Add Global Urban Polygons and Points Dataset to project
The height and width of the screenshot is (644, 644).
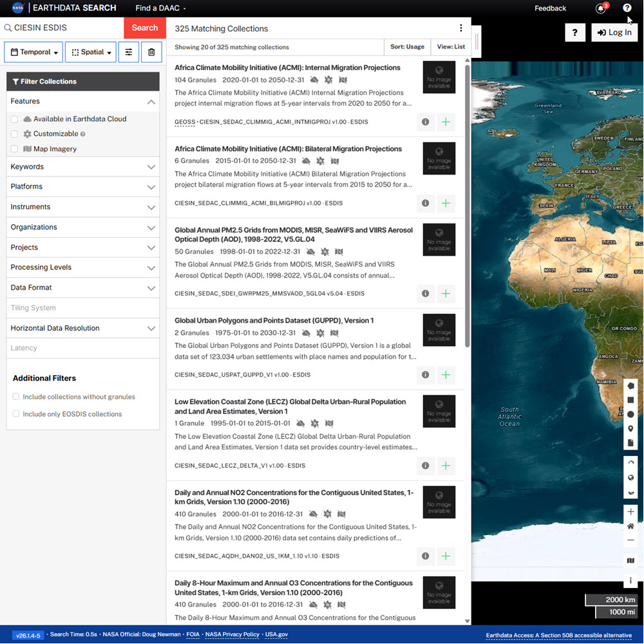(446, 375)
